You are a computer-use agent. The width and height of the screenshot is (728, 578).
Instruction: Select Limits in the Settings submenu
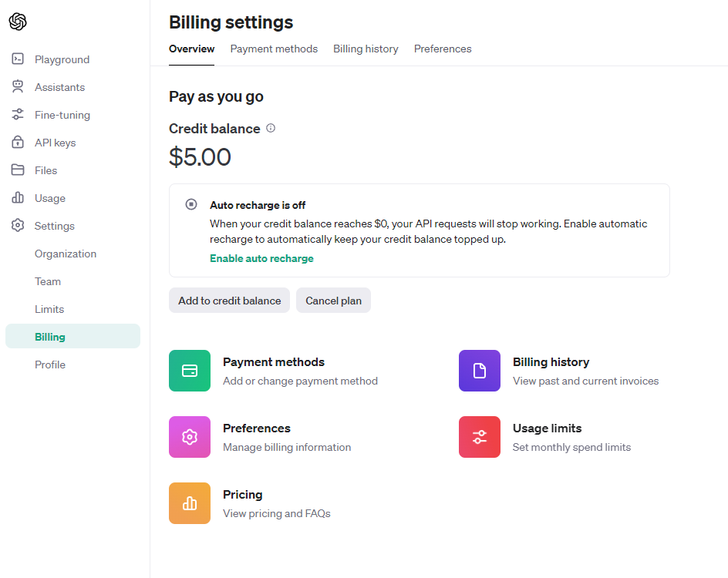click(49, 309)
